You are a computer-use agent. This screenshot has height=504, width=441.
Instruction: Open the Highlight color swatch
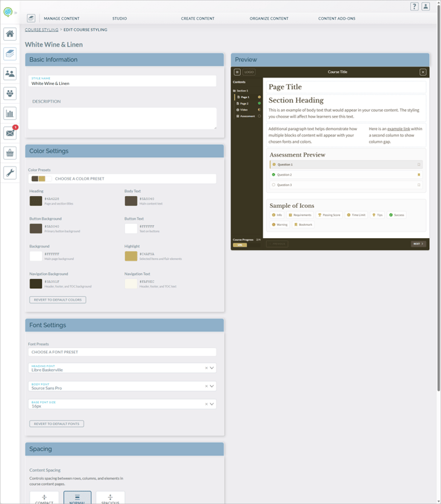point(131,256)
